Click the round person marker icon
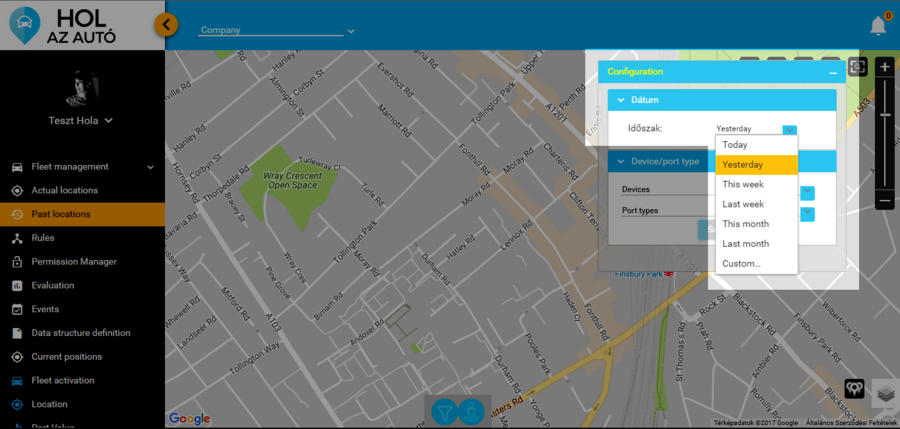Image resolution: width=900 pixels, height=429 pixels. (x=471, y=411)
